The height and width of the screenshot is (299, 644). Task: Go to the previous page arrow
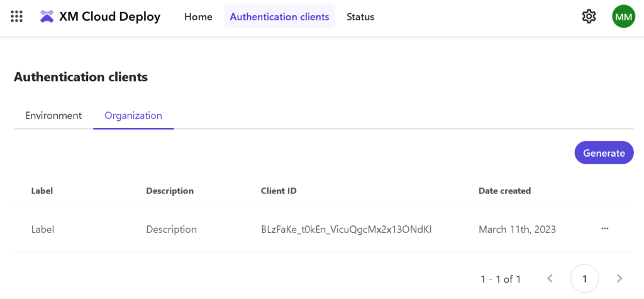tap(550, 278)
